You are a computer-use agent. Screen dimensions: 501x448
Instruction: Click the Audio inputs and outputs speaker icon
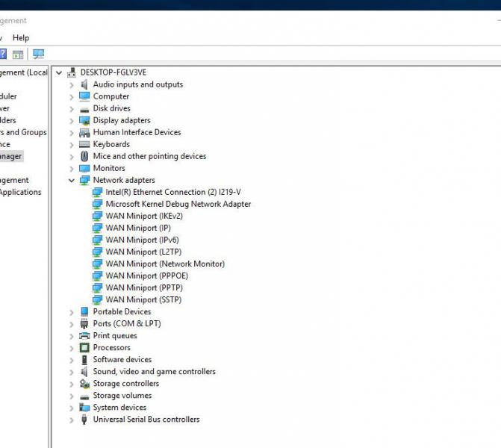click(84, 84)
